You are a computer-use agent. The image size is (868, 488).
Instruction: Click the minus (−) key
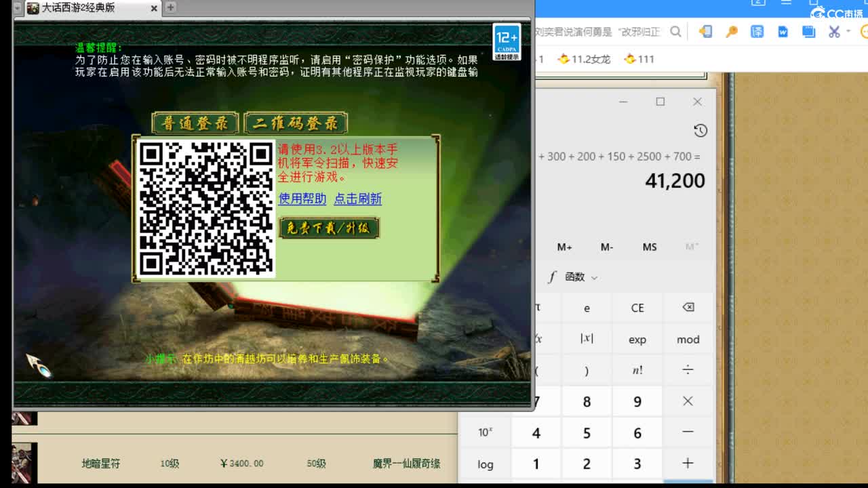688,432
